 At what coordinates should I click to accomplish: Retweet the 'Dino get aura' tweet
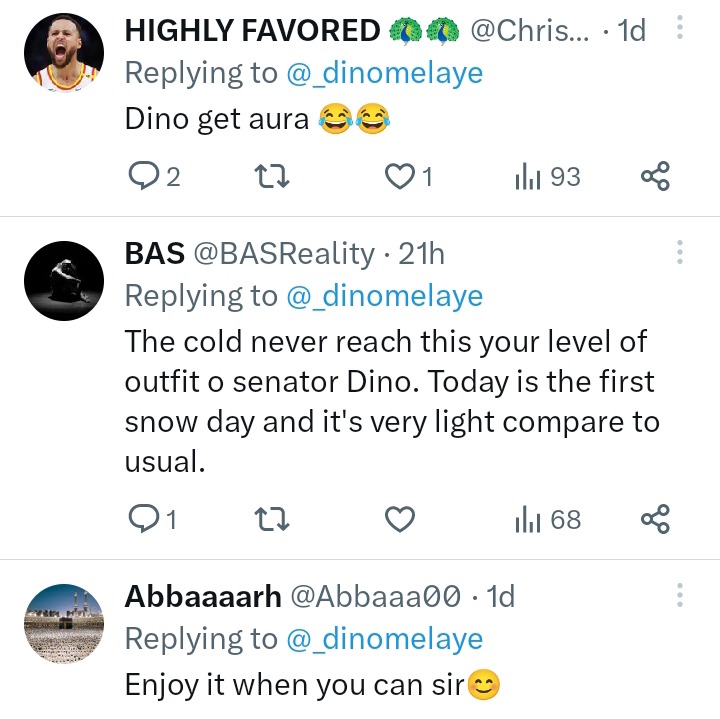tap(273, 177)
